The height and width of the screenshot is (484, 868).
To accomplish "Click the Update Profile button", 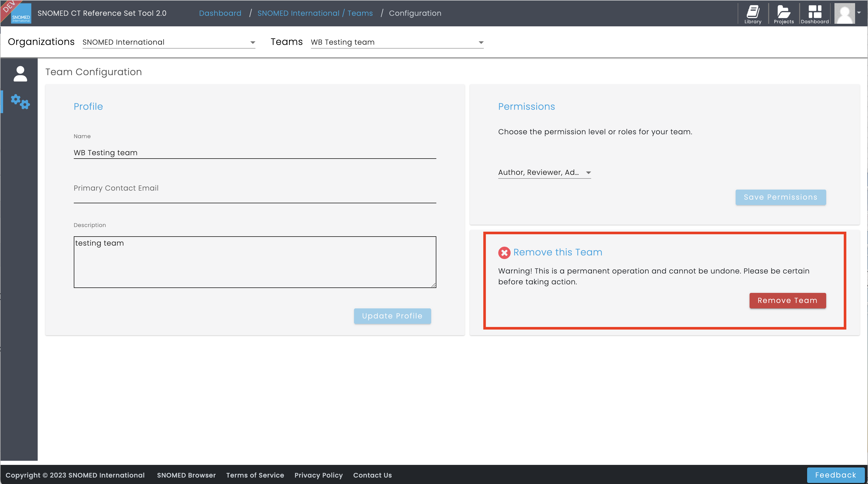I will (392, 316).
